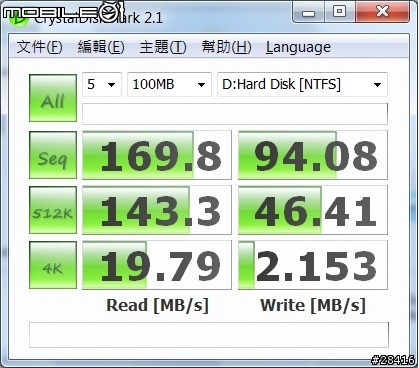
Task: Start the 4K random test
Action: click(53, 265)
